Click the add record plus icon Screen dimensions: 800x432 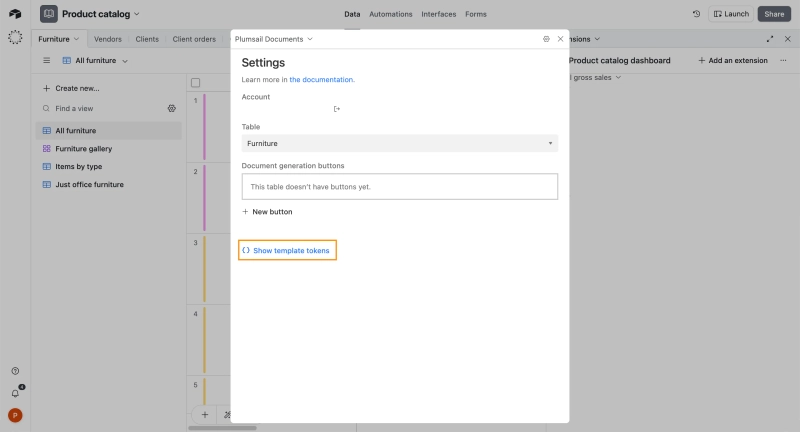click(205, 415)
